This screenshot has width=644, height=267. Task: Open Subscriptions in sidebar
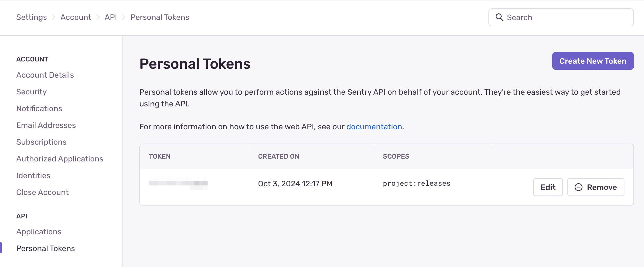coord(41,142)
